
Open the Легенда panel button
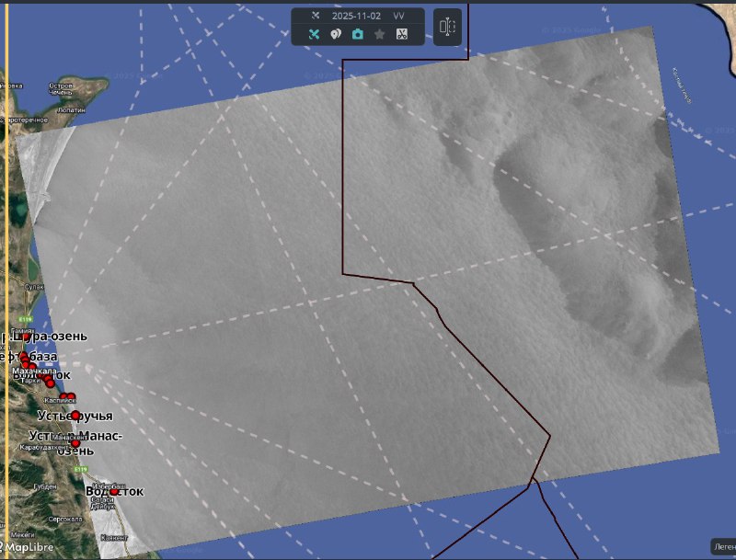point(722,547)
